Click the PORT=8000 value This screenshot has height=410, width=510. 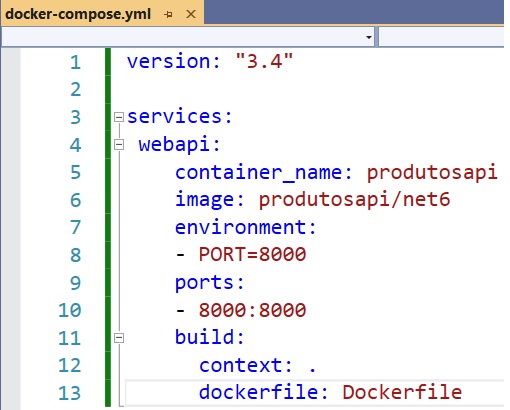(252, 255)
